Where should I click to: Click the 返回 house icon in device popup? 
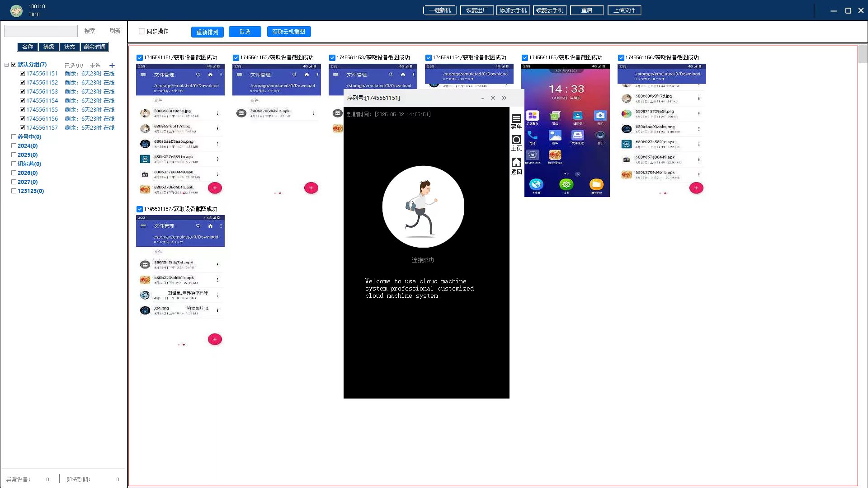point(516,162)
